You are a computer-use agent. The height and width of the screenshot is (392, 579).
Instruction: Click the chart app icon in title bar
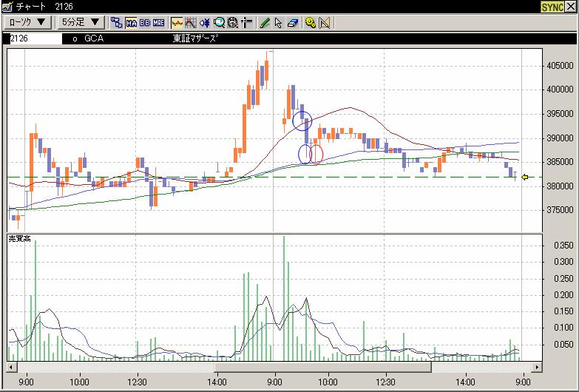tap(7, 7)
